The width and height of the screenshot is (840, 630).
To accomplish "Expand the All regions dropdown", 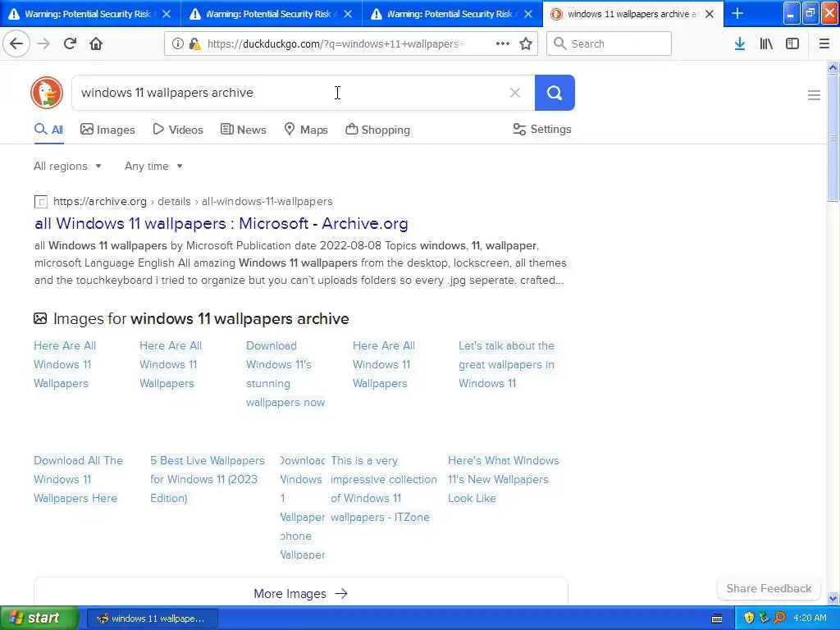I will 67,166.
